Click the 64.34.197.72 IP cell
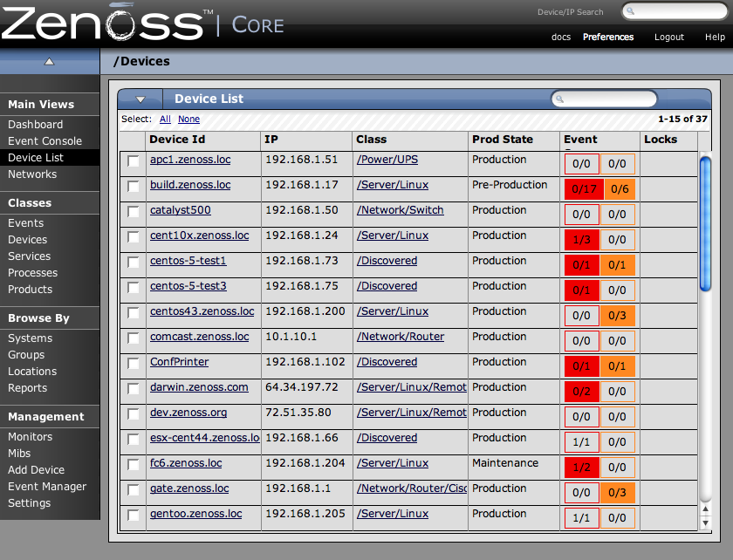 pos(302,387)
